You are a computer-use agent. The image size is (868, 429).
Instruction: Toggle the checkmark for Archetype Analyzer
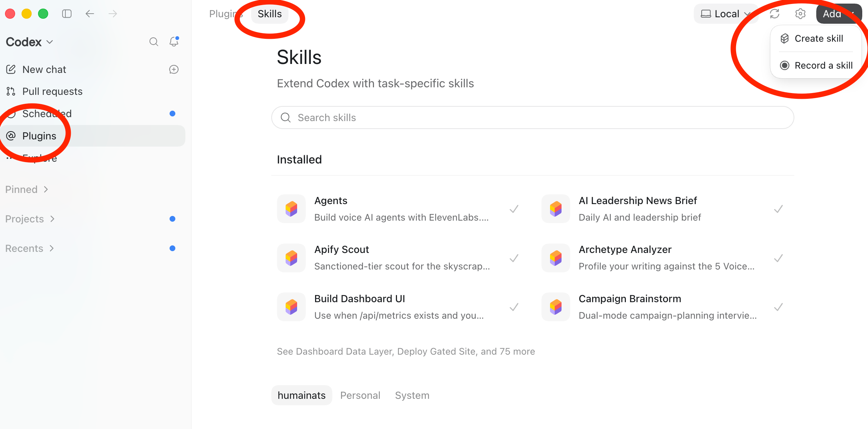(x=779, y=258)
